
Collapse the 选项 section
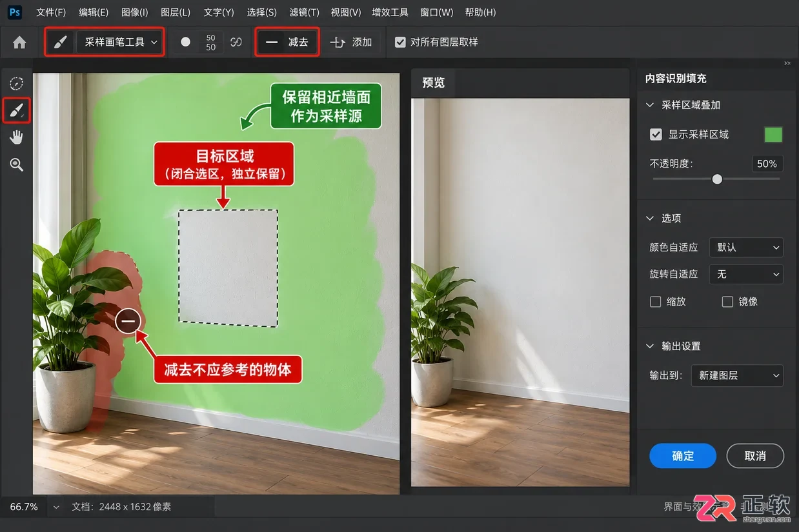[650, 219]
